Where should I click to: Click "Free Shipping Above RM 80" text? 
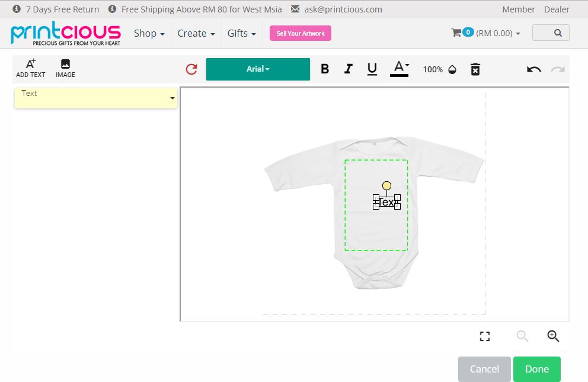(174, 9)
